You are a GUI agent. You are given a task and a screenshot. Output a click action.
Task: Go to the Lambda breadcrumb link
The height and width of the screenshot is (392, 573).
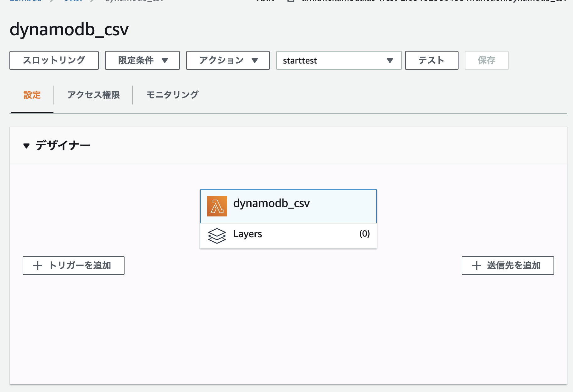tap(25, 1)
